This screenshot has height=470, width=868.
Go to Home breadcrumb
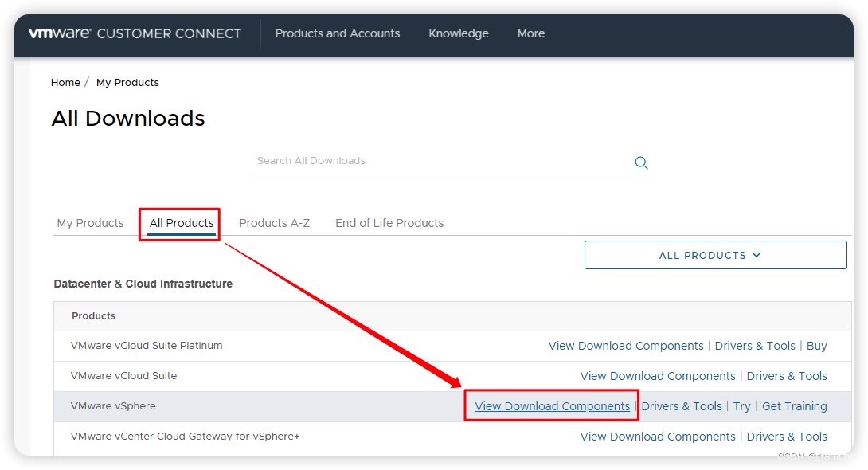[65, 83]
